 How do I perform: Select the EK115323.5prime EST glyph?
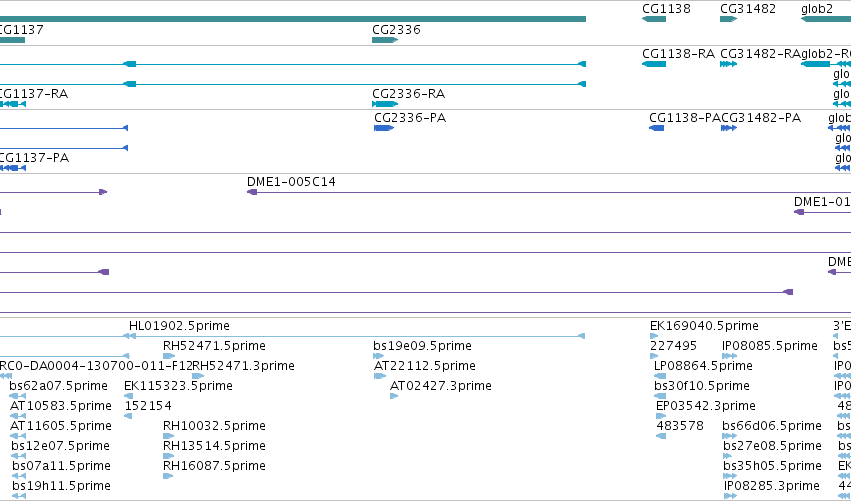129,396
